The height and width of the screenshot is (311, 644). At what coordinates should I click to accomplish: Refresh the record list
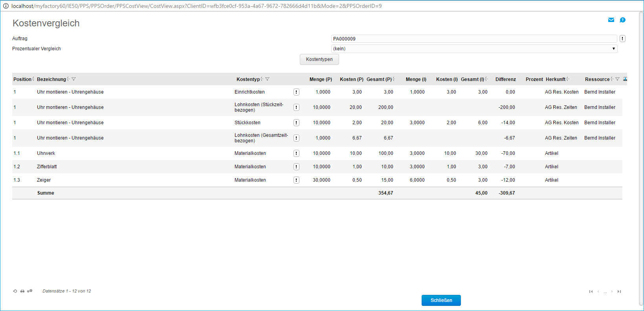click(x=15, y=291)
